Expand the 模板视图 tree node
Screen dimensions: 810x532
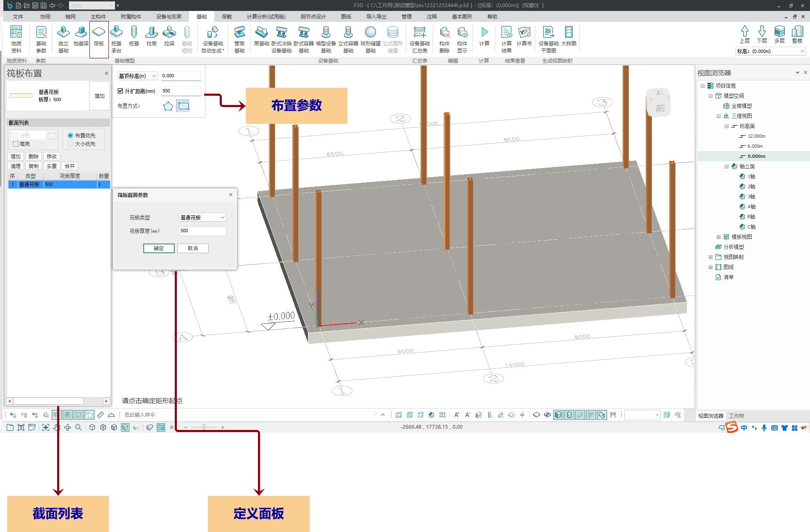(x=718, y=237)
